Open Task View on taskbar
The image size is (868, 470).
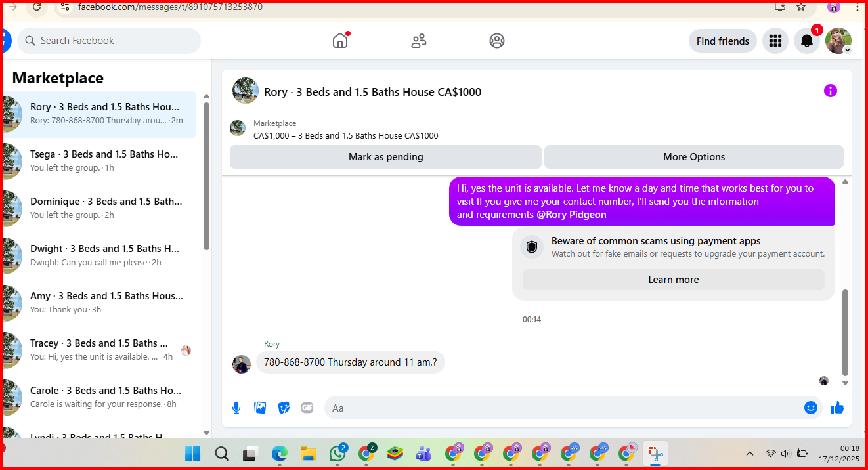[250, 454]
